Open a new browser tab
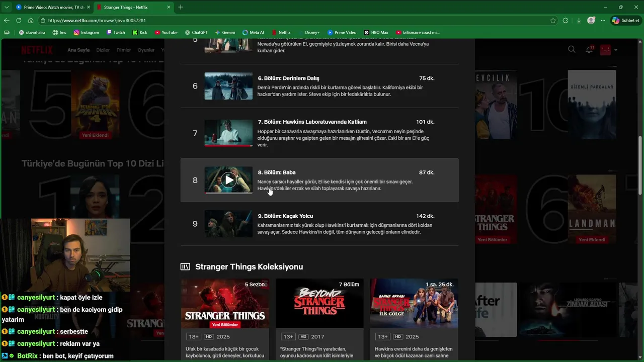This screenshot has width=644, height=362. (x=181, y=7)
